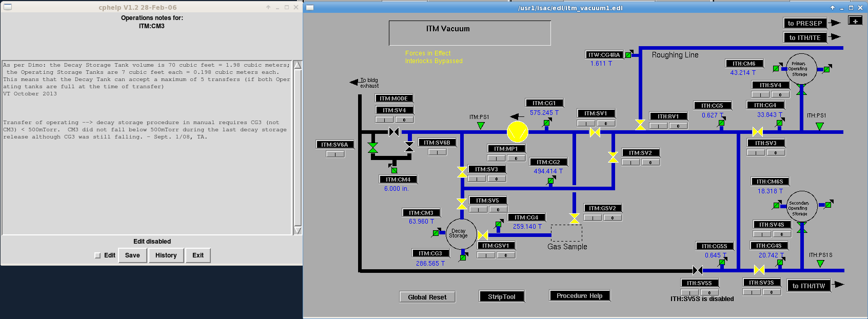Image resolution: width=868 pixels, height=319 pixels.
Task: Click the yellow ITM:MP1 pump symbol
Action: (x=517, y=132)
